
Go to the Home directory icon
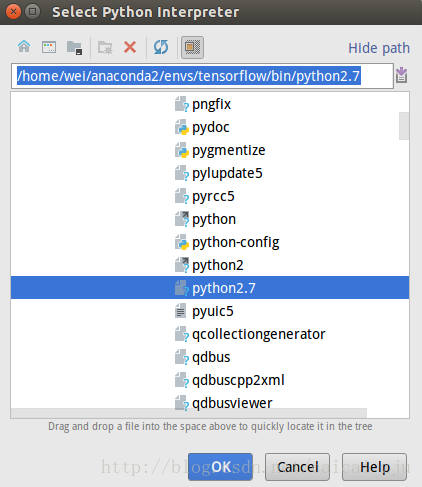pyautogui.click(x=24, y=47)
